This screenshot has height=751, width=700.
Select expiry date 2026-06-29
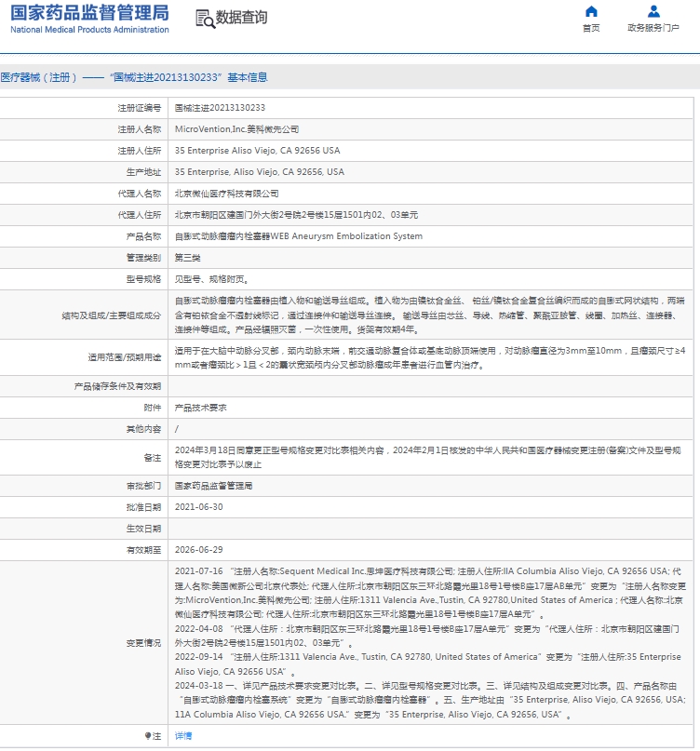coord(199,550)
